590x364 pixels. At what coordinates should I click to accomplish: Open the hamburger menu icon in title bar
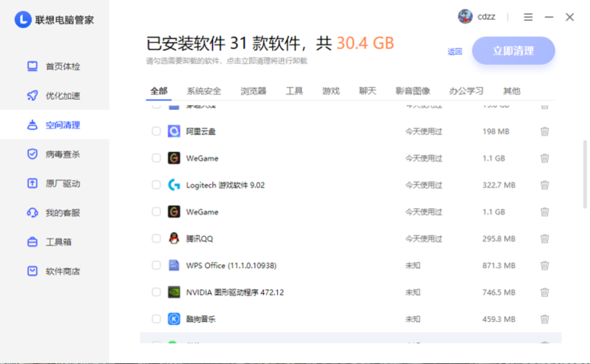tap(528, 17)
